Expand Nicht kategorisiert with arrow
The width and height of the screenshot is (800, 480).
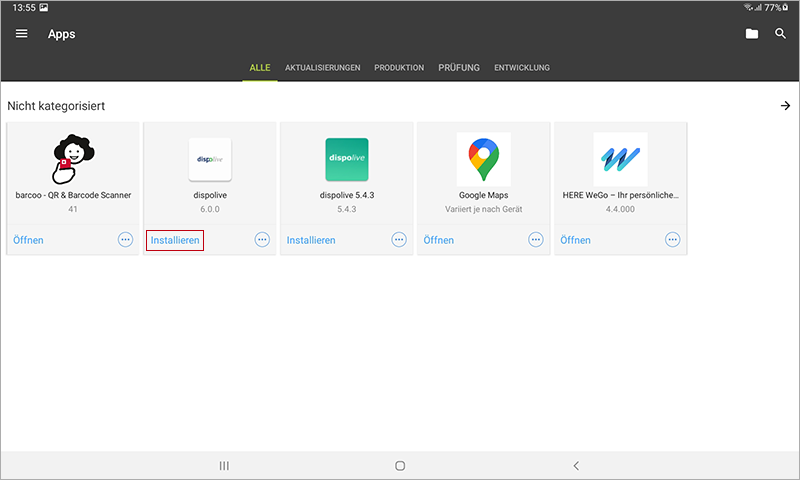click(x=785, y=106)
